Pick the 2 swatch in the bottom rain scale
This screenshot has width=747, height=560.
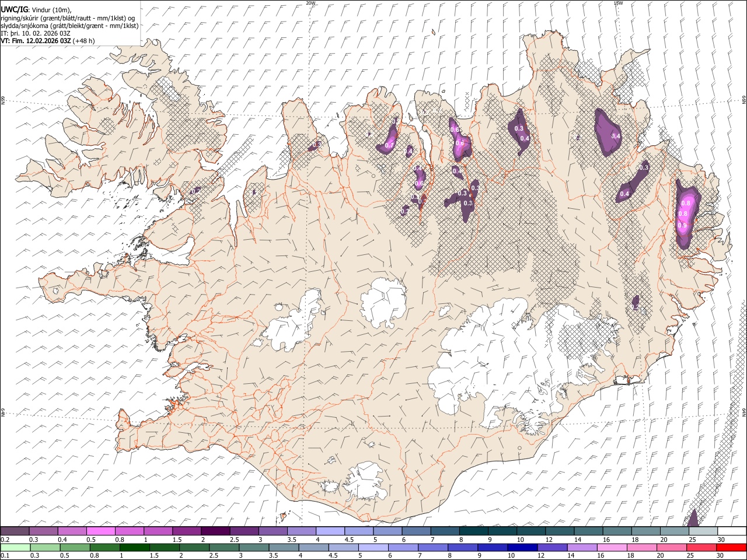pos(194,547)
